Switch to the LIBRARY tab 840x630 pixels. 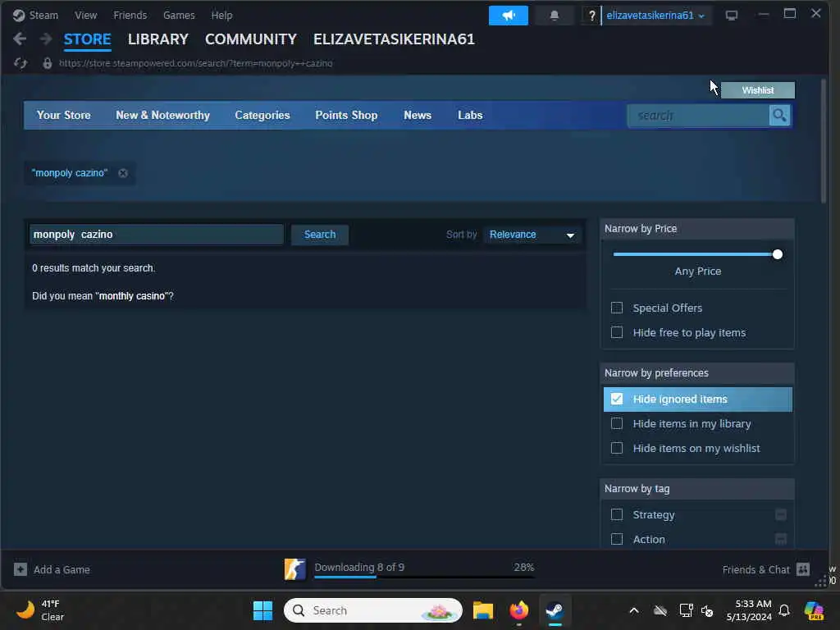click(x=158, y=39)
